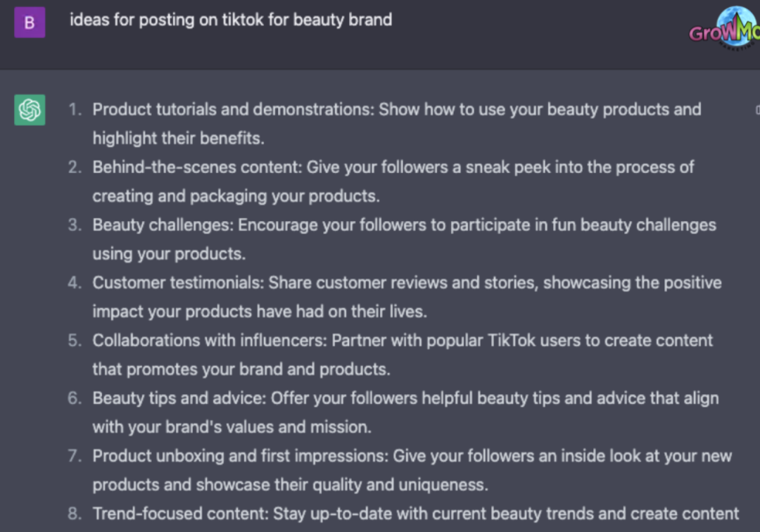Click the ChatGPT logo avatar icon
Screen dimensions: 760x532
pos(30,110)
